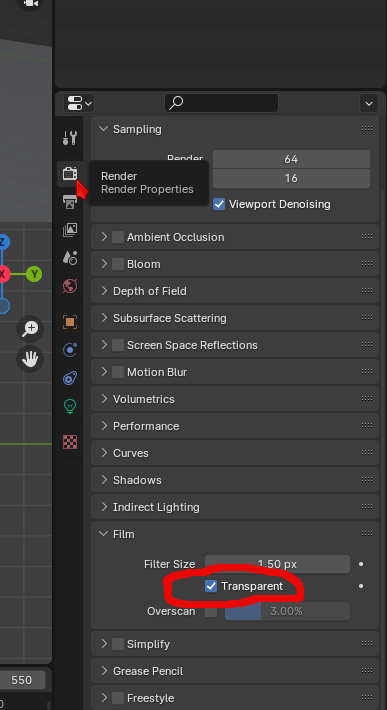
Task: Expand the Bloom panel
Action: (x=104, y=264)
